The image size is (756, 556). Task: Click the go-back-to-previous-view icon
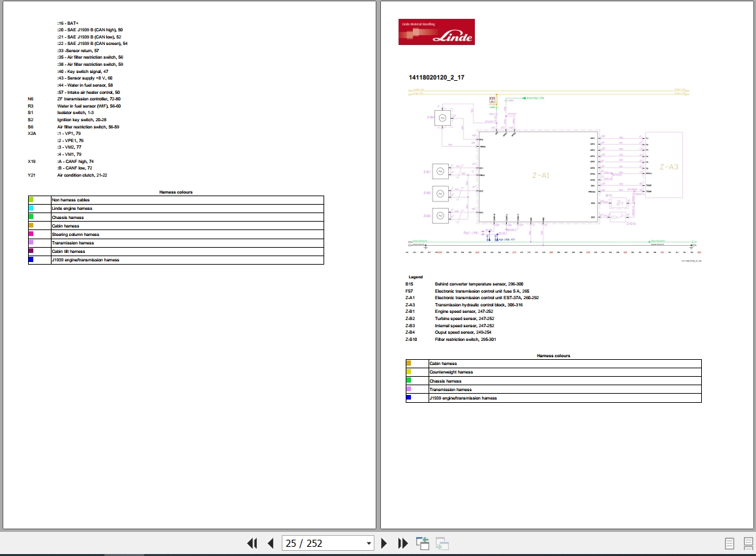[423, 544]
